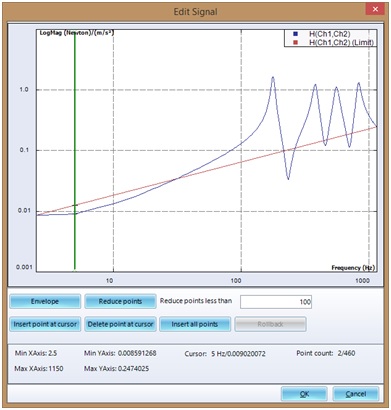Click the H(Ch1,Ch2) (Limit) legend label
The width and height of the screenshot is (391, 410).
(x=341, y=42)
